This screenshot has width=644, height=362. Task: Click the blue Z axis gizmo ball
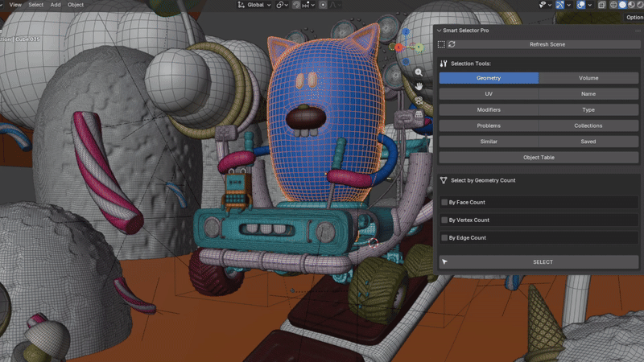coord(406,31)
